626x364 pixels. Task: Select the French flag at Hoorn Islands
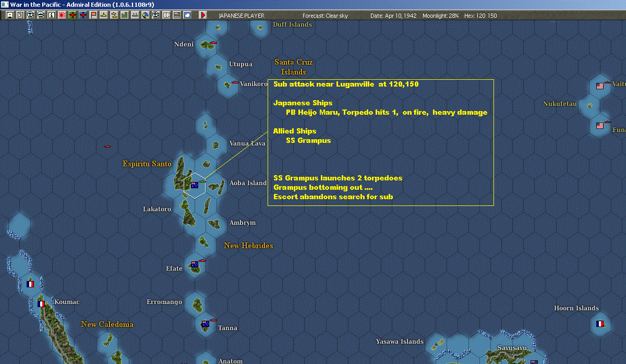click(x=600, y=324)
